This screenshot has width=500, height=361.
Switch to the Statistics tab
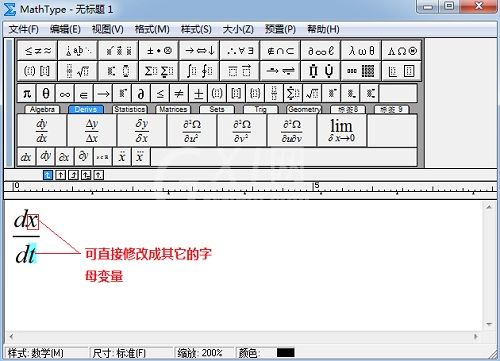point(129,109)
